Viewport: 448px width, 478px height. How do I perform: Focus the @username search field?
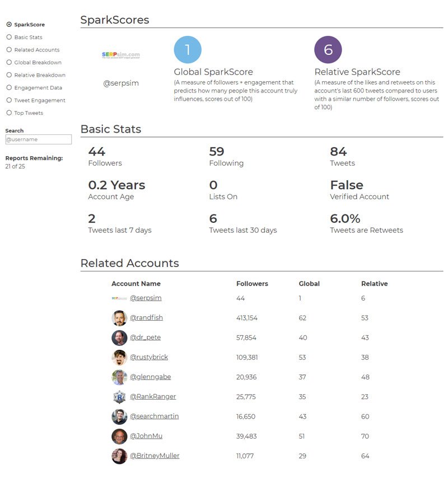(39, 139)
